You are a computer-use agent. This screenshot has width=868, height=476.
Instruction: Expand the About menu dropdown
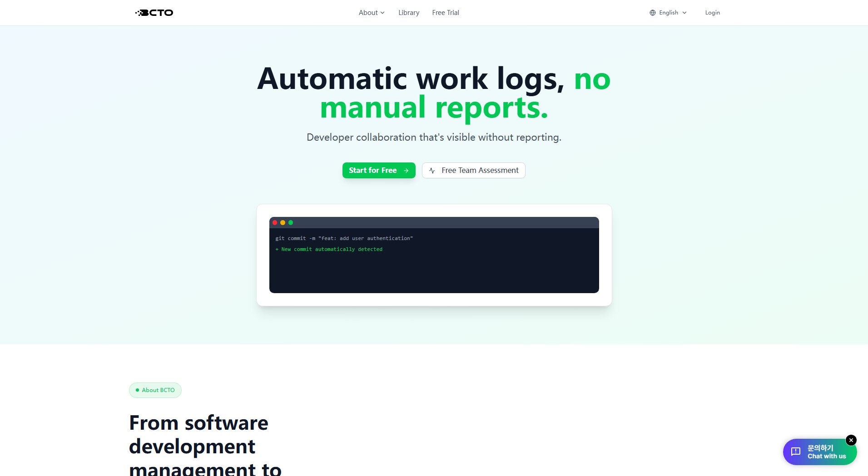(371, 13)
